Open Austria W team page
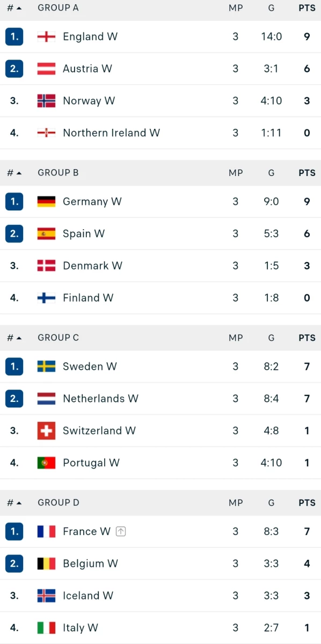The height and width of the screenshot is (644, 321). click(x=87, y=69)
